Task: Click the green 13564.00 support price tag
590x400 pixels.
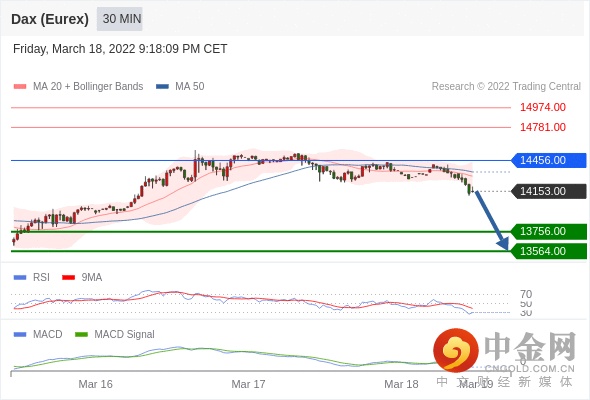Action: click(549, 251)
